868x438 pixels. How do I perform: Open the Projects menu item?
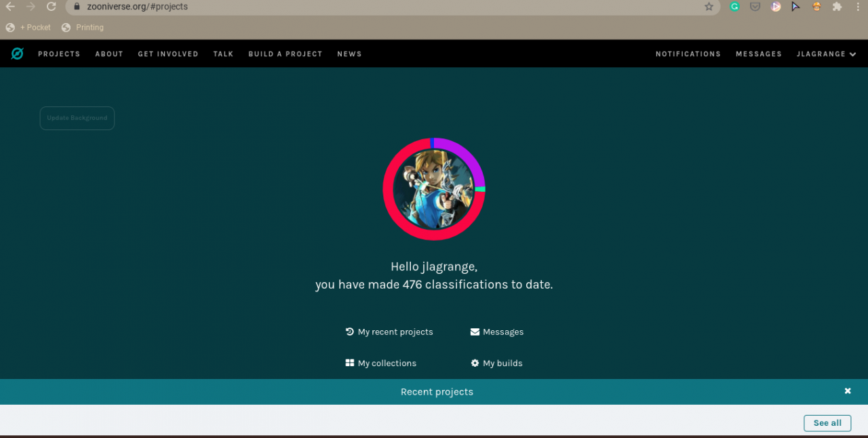[59, 54]
